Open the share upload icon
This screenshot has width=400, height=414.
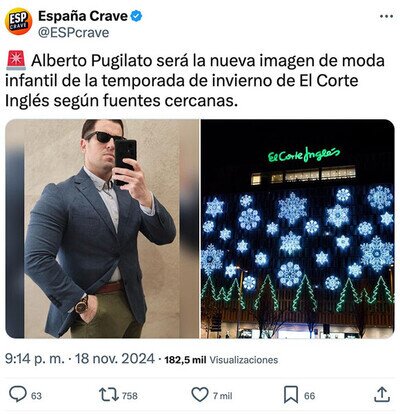tap(382, 394)
